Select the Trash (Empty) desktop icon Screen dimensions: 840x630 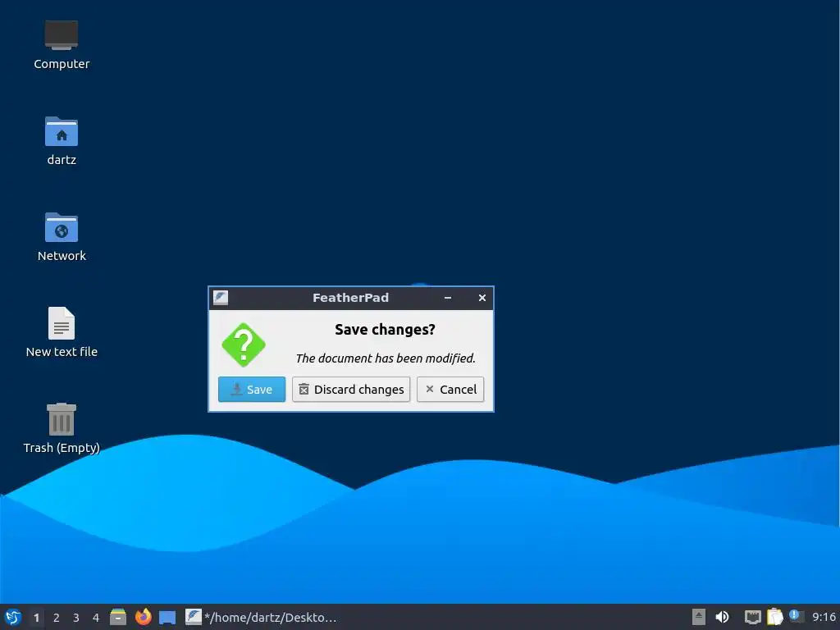tap(62, 428)
